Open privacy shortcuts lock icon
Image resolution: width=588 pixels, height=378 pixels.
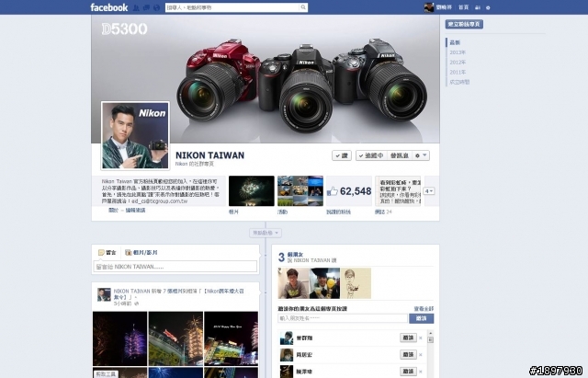pos(478,7)
